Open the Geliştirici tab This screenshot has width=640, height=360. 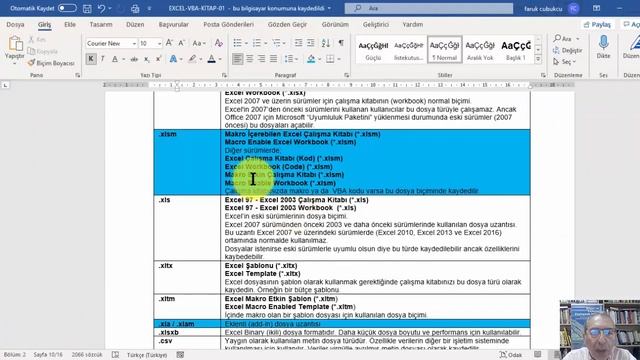tap(376, 24)
